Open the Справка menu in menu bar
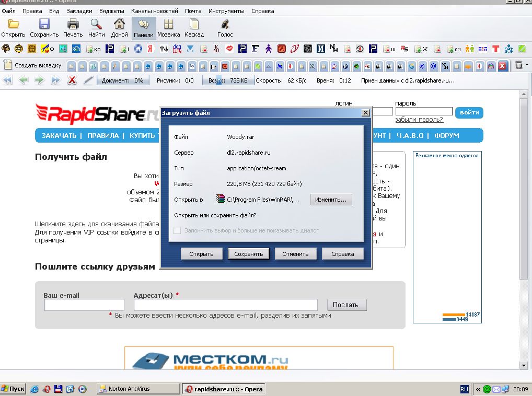532x396 pixels. tap(263, 11)
